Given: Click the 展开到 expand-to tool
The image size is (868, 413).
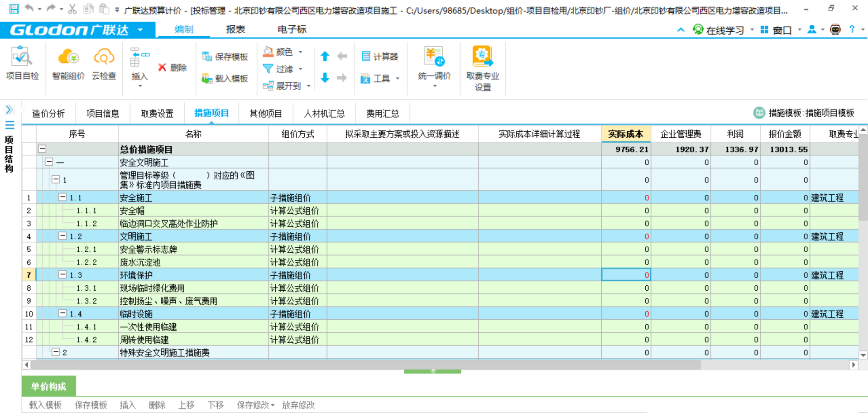Looking at the screenshot, I should coord(287,86).
